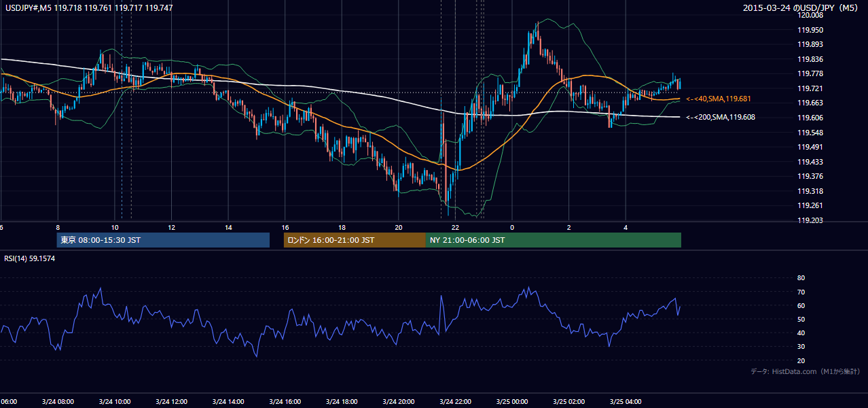Screen dimensions: 868x408
Task: Click price level 119.893 on axis
Action: 809,44
